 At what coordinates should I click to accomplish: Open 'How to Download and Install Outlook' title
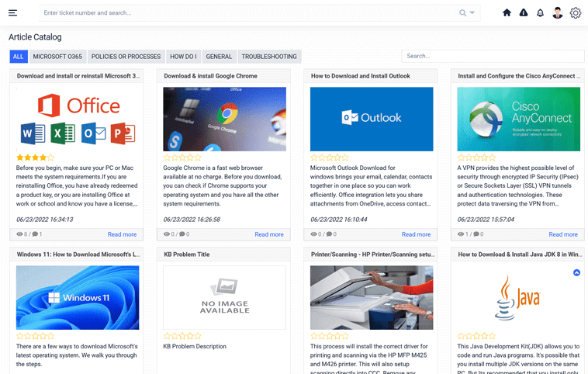[361, 76]
